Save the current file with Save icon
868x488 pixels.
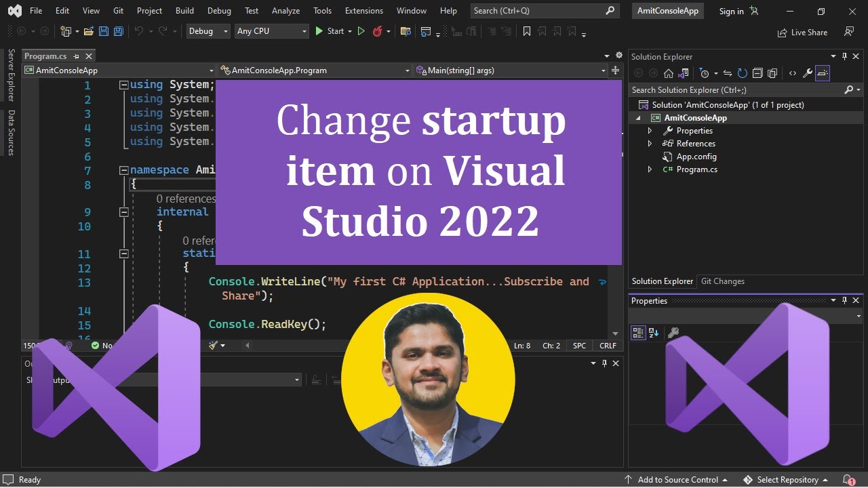click(104, 31)
